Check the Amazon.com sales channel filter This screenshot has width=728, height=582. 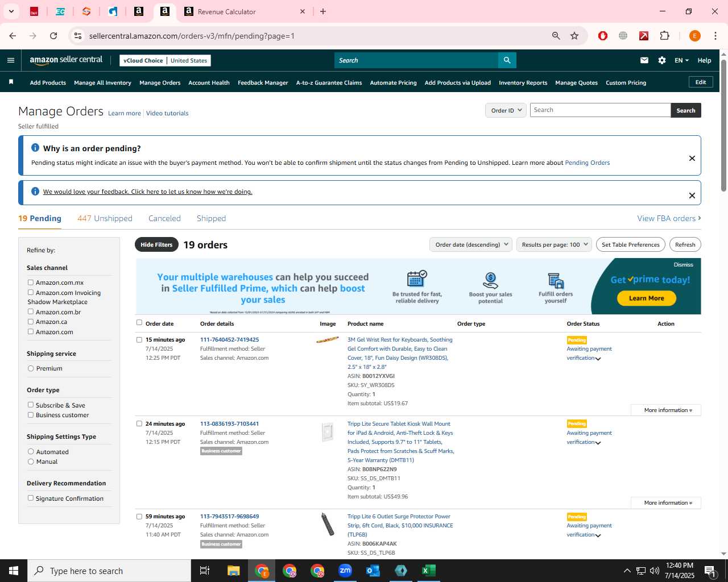pos(31,331)
